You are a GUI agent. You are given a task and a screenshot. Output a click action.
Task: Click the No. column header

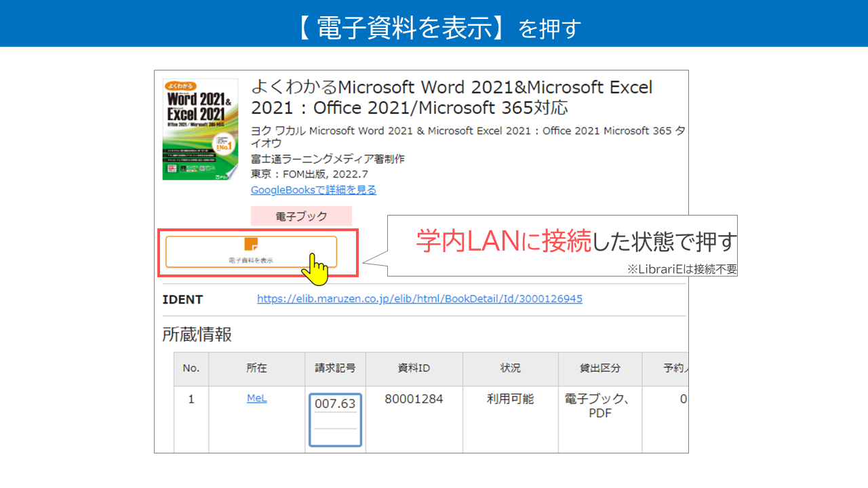[x=191, y=369]
